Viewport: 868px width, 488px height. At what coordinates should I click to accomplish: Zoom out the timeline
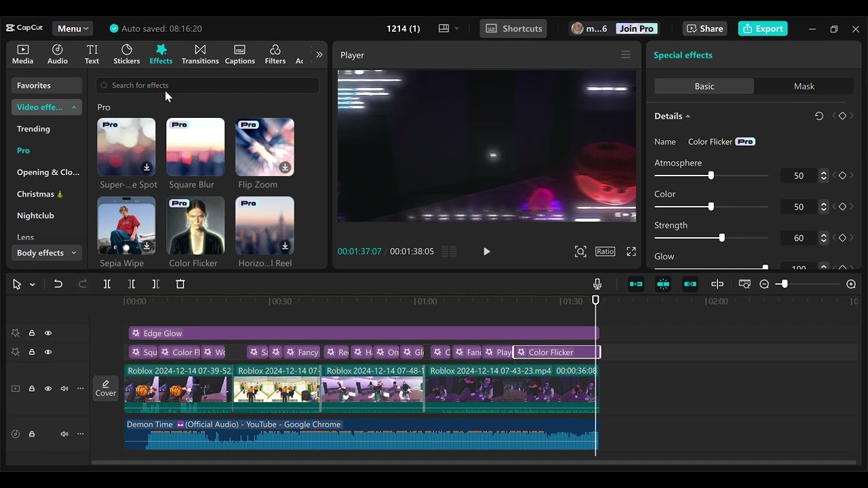coord(764,284)
